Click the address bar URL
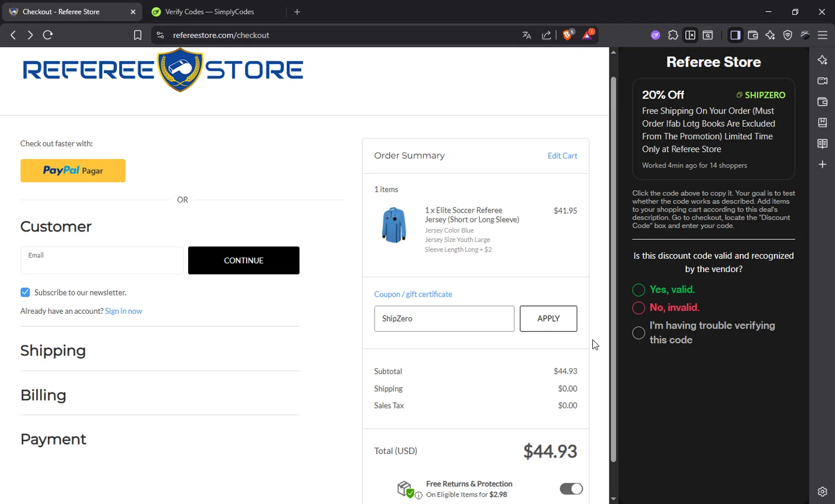835x504 pixels. (x=221, y=35)
